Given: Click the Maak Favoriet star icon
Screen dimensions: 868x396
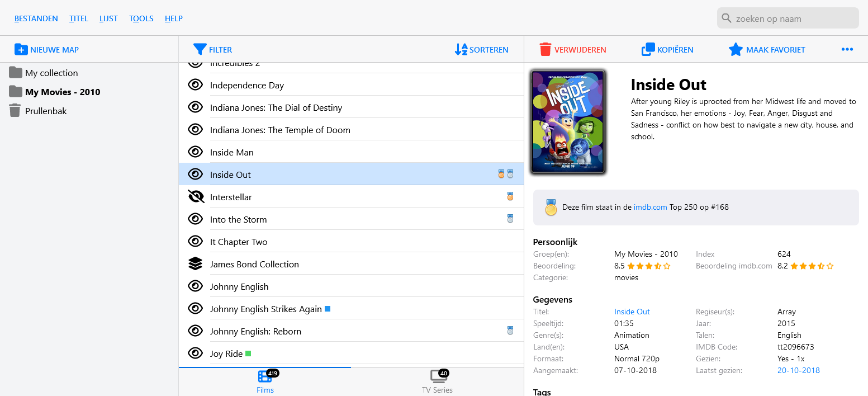Looking at the screenshot, I should 736,49.
